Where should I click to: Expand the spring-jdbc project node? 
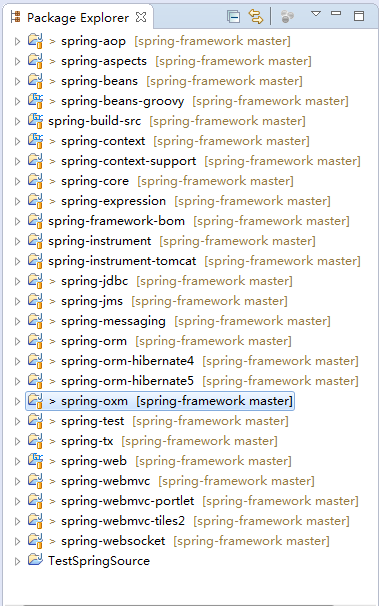pos(17,281)
